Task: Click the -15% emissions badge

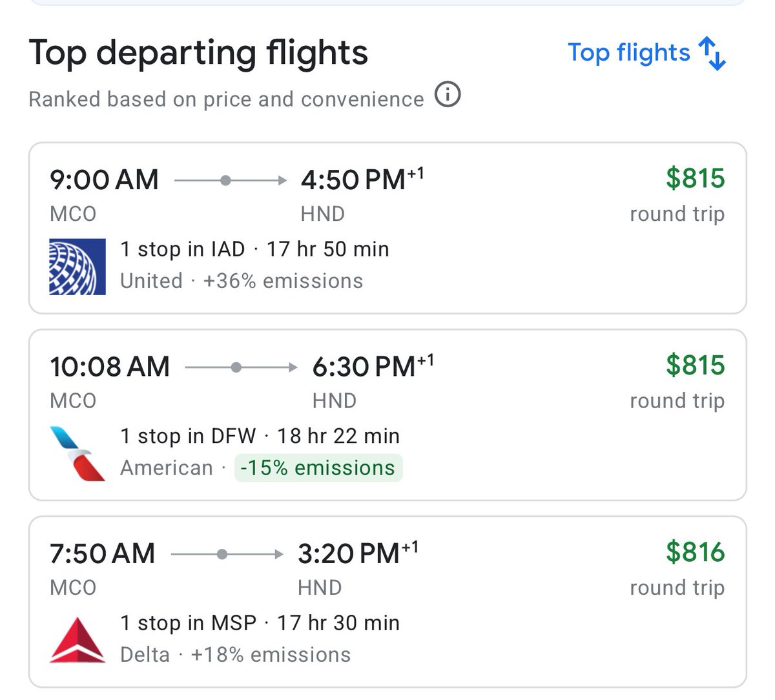Action: [x=318, y=468]
